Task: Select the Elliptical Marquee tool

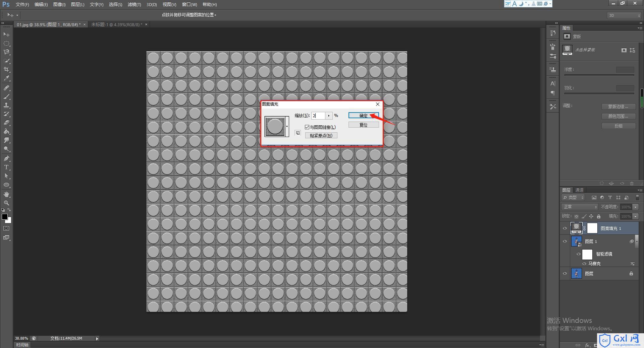Action: (x=6, y=43)
